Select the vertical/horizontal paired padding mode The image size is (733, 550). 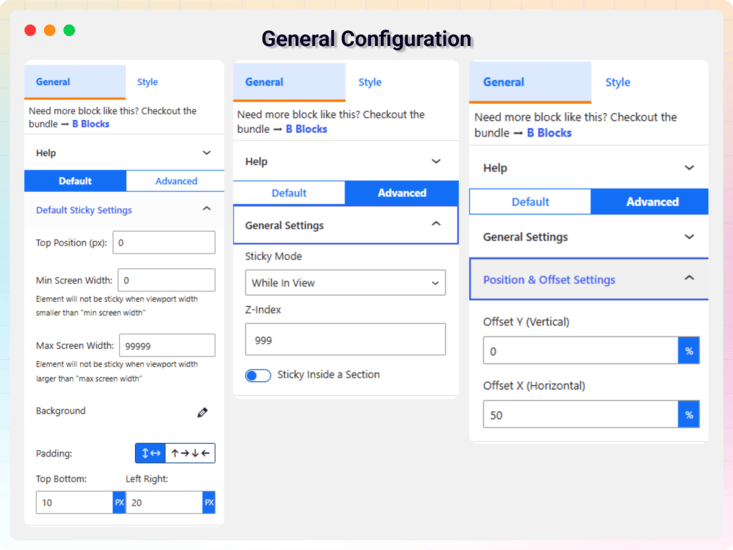(150, 453)
